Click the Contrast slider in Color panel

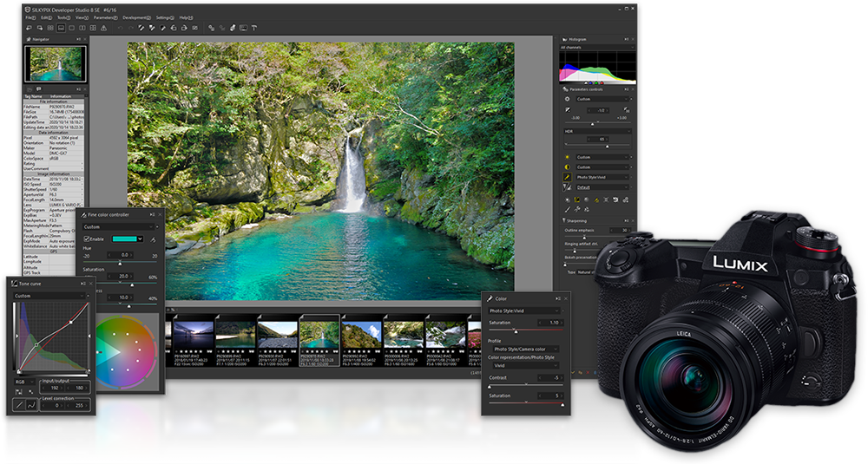tap(526, 385)
